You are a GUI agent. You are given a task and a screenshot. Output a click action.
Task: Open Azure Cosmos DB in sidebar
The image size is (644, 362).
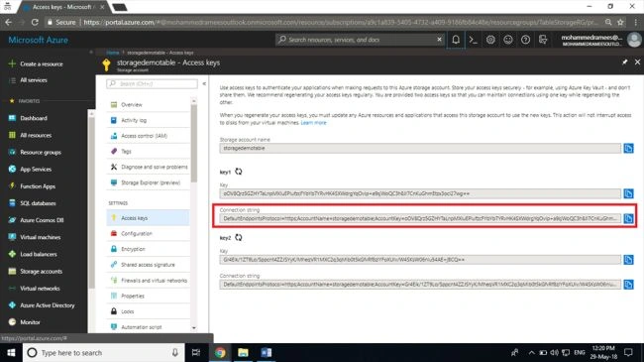click(42, 220)
